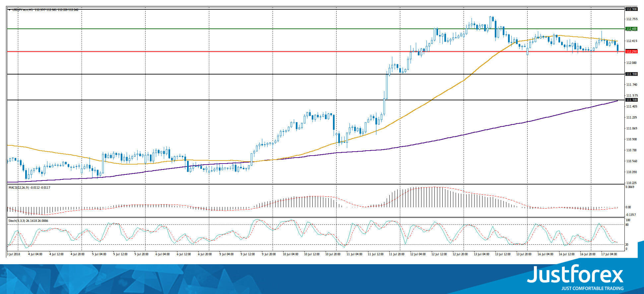
Task: Click the 13 Jul 04:00 time label
Action: tap(482, 254)
